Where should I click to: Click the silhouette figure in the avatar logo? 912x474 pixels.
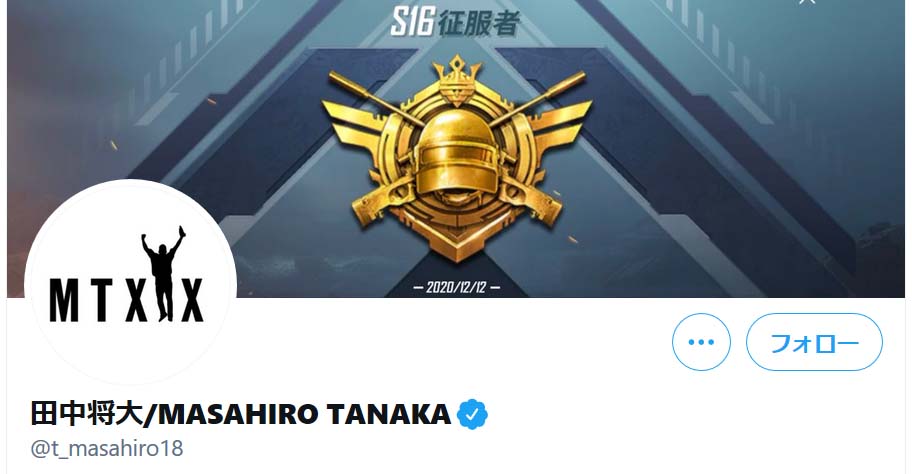coord(164,273)
